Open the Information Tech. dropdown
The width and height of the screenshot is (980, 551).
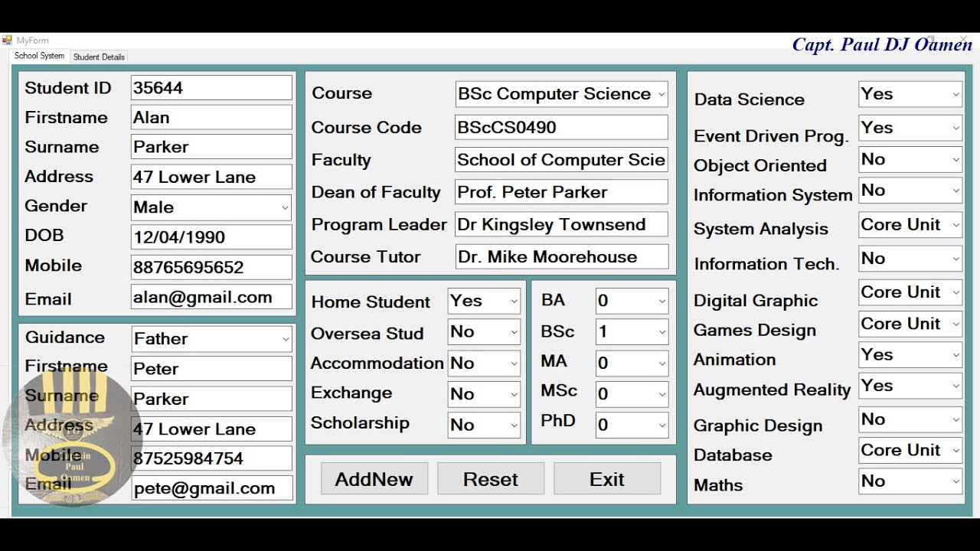[910, 259]
